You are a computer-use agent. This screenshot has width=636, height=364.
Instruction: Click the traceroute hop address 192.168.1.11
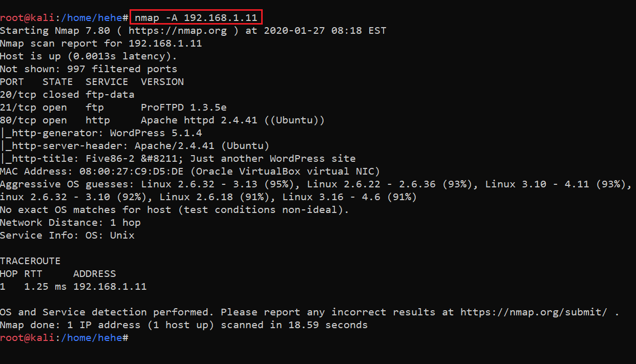[x=110, y=287]
